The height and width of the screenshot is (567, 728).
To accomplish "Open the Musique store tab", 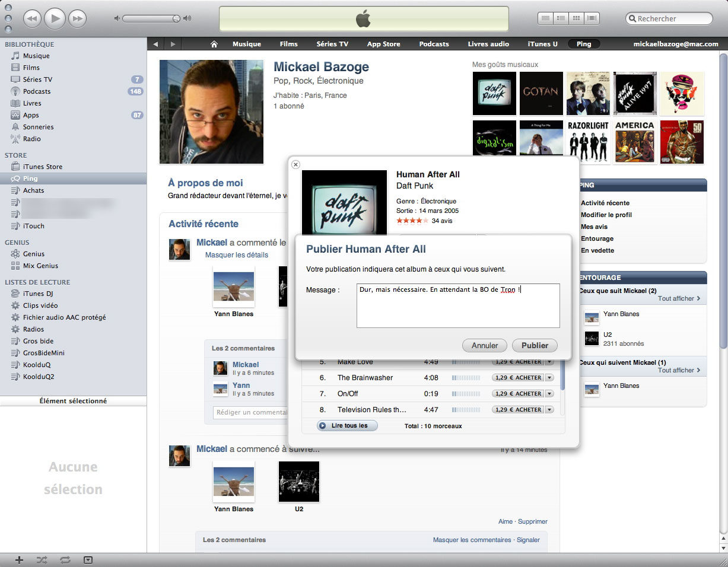I will (247, 44).
